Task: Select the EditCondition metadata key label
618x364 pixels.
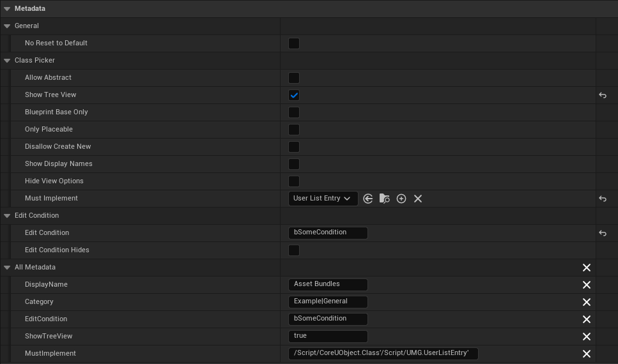Action: [x=46, y=319]
